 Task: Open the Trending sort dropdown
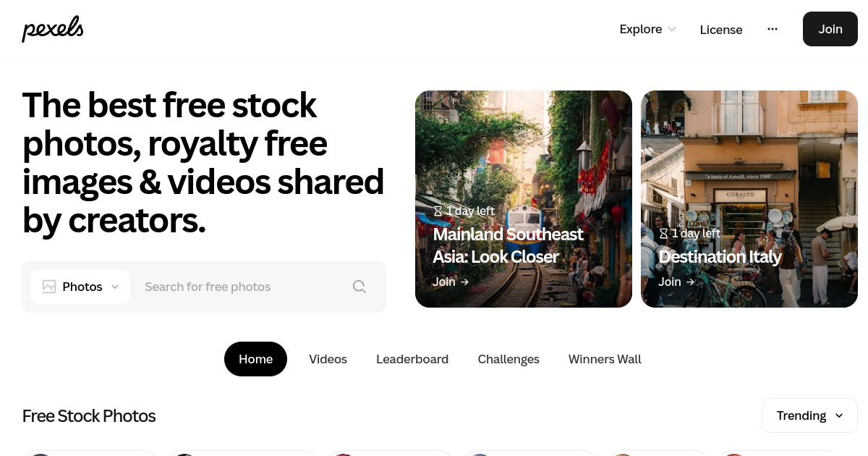pos(809,415)
